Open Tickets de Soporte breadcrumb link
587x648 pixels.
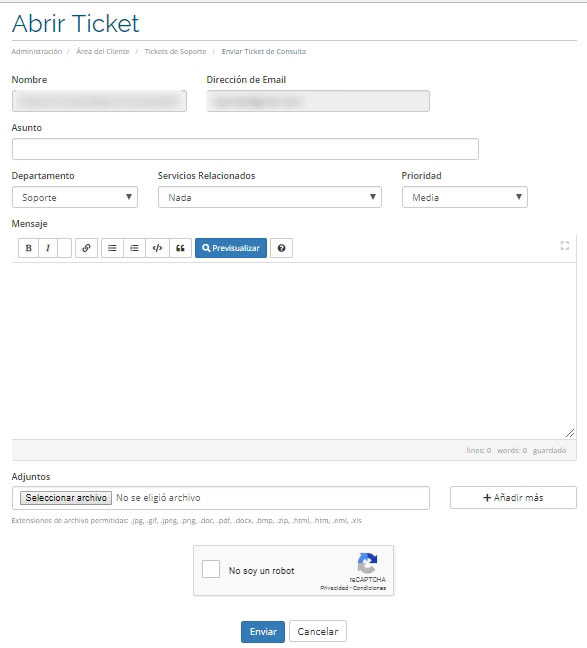175,51
